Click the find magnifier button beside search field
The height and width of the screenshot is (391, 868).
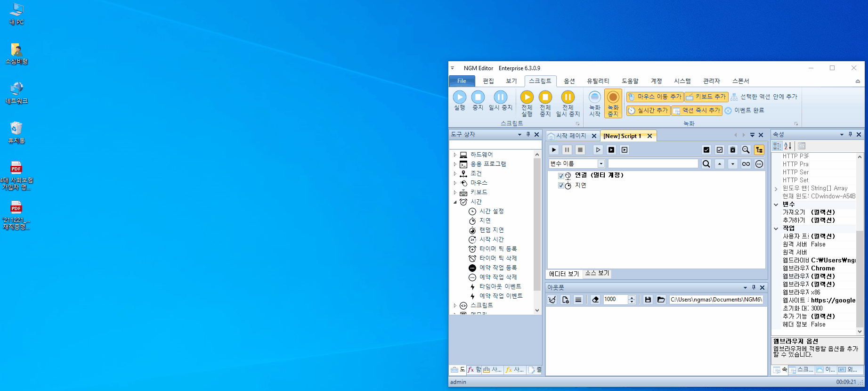[x=706, y=164]
